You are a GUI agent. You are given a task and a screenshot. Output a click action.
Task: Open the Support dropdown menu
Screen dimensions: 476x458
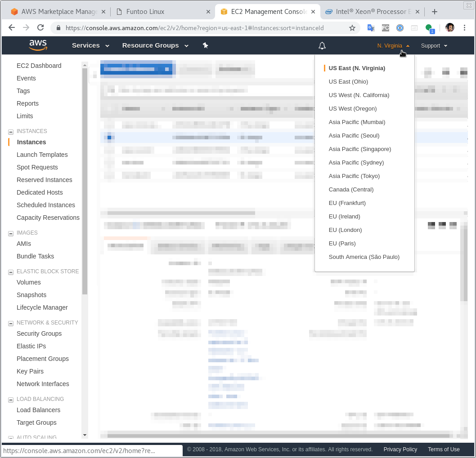(434, 46)
